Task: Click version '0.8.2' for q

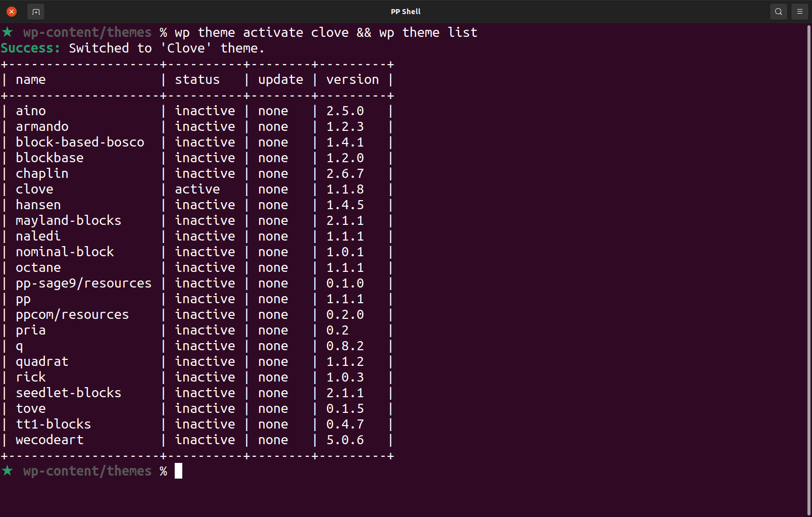Action: click(345, 346)
